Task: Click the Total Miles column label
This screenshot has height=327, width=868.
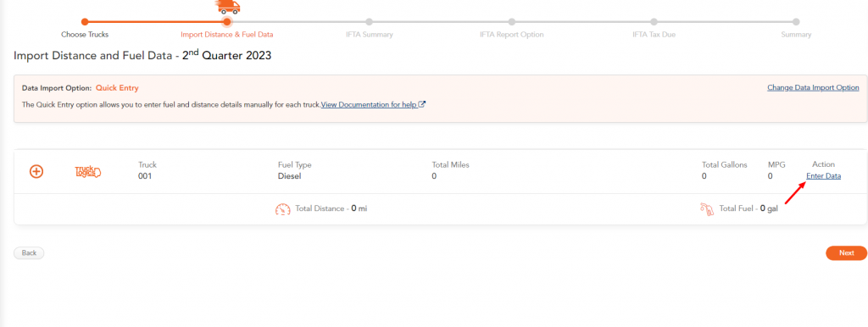Action: (451, 164)
